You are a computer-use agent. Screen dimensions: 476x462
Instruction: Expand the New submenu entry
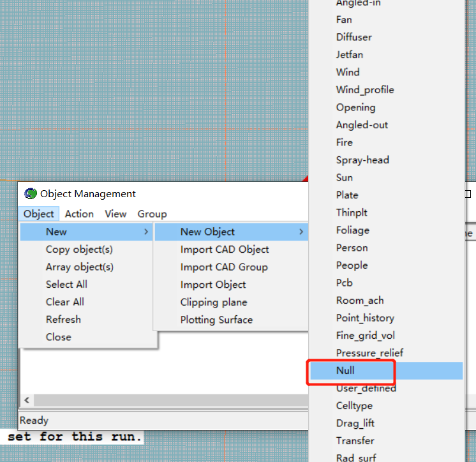[86, 232]
